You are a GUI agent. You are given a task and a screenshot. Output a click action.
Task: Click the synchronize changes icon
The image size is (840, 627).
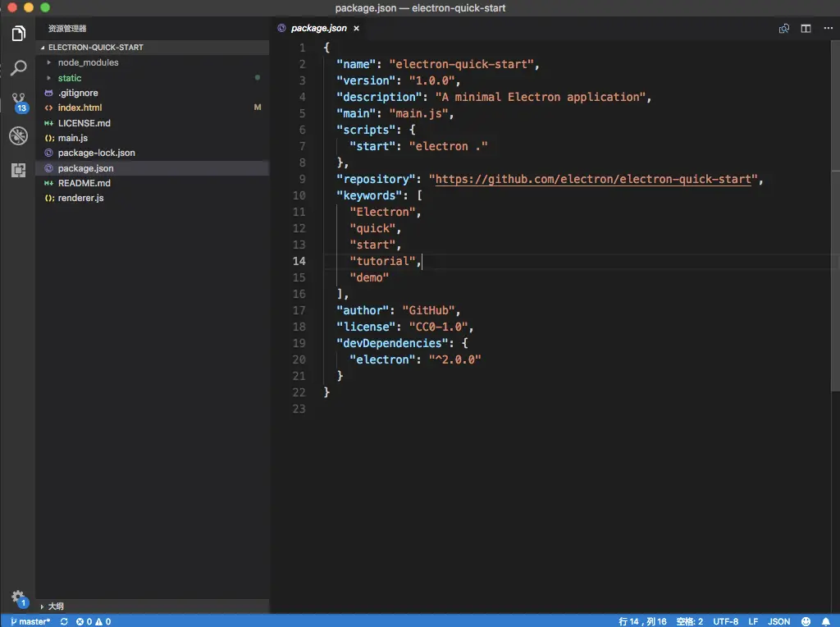(x=64, y=621)
